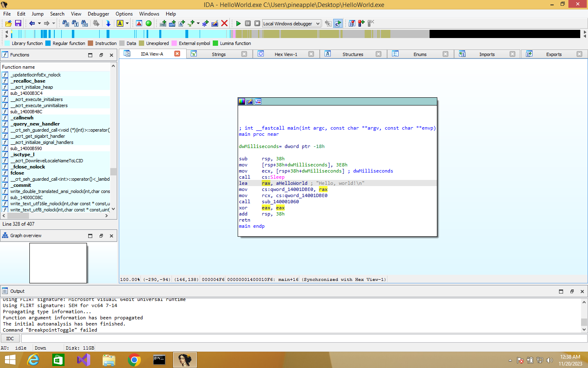Click the edit icon in the main graph node header

coord(250,101)
